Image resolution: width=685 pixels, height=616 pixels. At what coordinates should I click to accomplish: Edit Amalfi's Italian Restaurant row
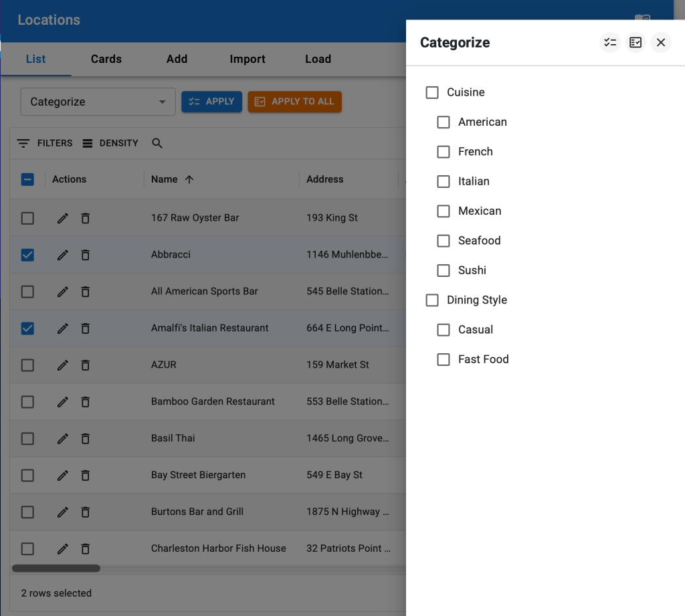coord(62,328)
